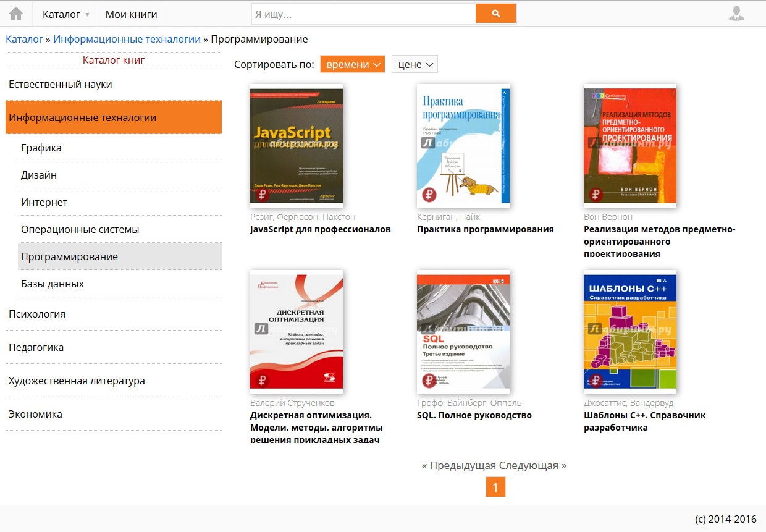Click ruble badge on JavaScript book cover
Screen dimensions: 766x532
263,195
